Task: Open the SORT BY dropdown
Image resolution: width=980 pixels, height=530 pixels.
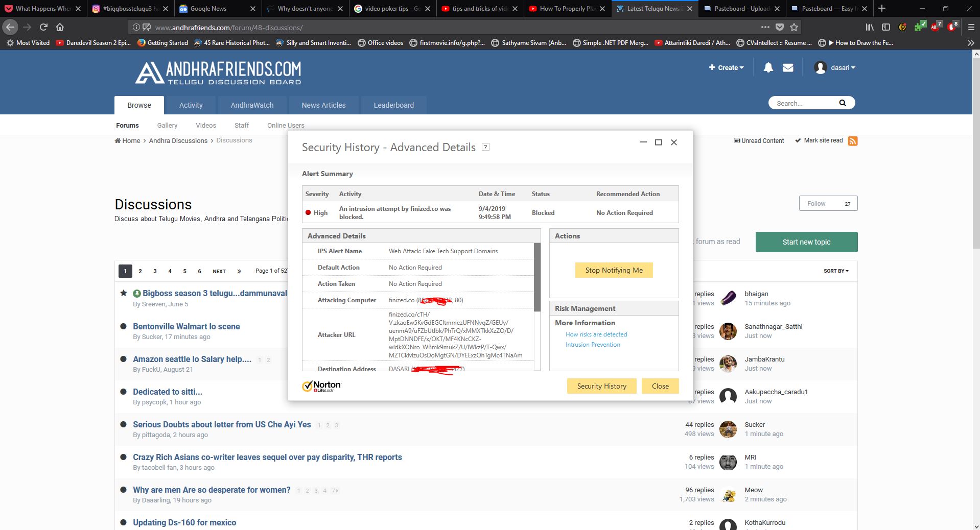Action: (x=836, y=271)
